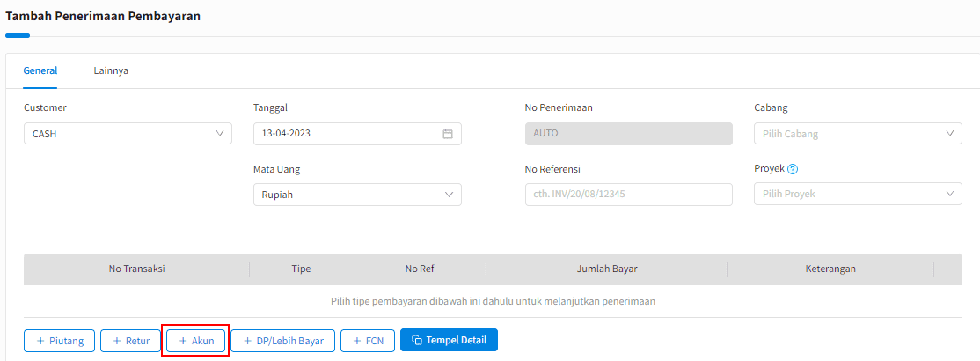Click the Customer field label
Screen dimensions: 980x361
pyautogui.click(x=45, y=107)
